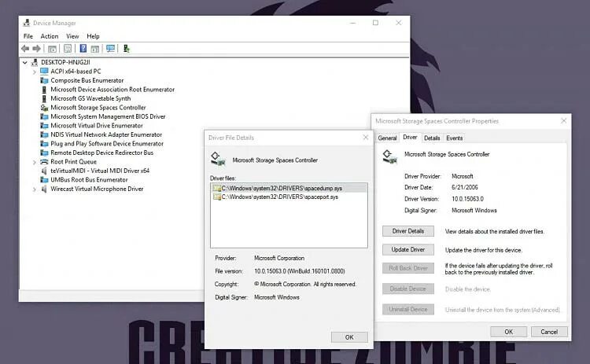Select Microsoft Device Association Root Enumerator
The width and height of the screenshot is (590, 364).
pyautogui.click(x=112, y=90)
